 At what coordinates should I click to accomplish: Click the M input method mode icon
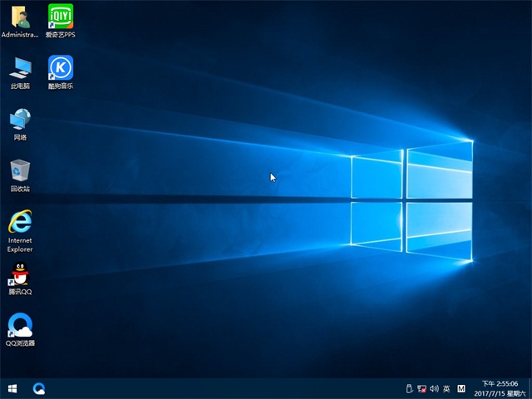point(461,388)
